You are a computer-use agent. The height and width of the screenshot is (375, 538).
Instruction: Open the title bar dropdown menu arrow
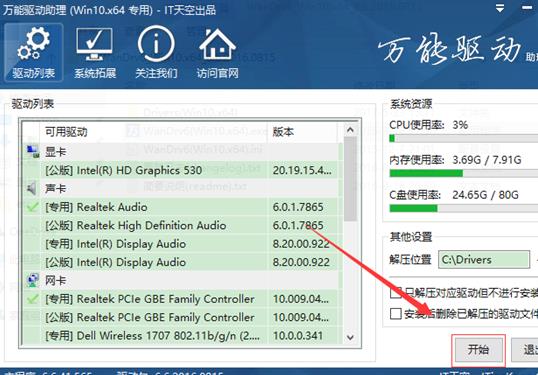(x=500, y=9)
